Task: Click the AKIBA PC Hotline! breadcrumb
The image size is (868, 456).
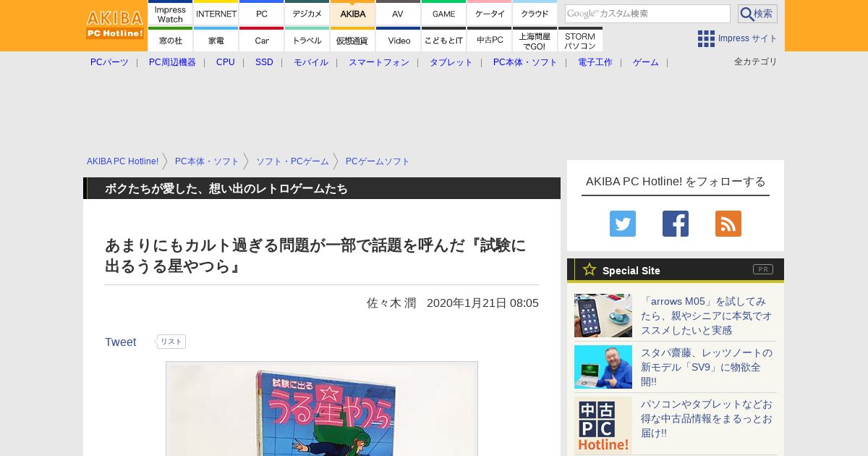Action: pyautogui.click(x=122, y=161)
